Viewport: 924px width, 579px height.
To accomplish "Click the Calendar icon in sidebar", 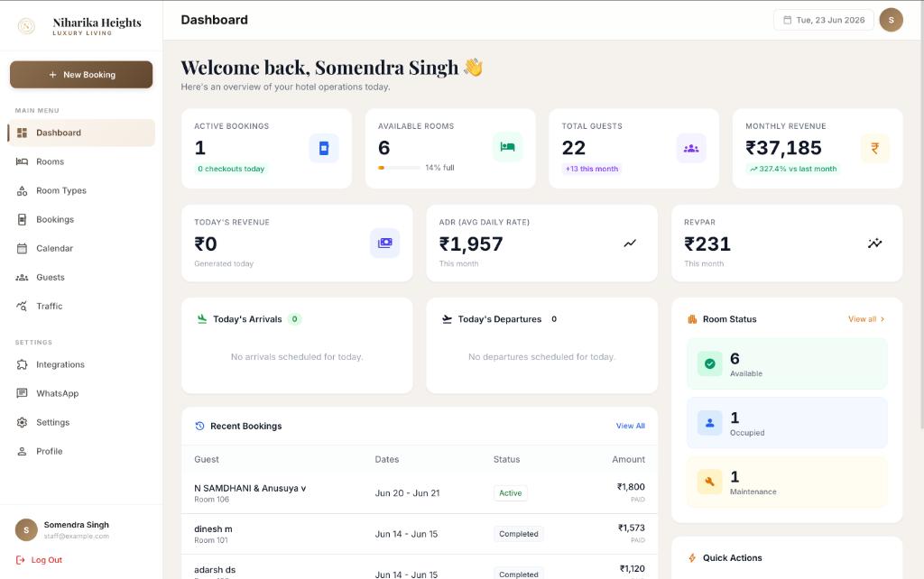I will pyautogui.click(x=22, y=248).
